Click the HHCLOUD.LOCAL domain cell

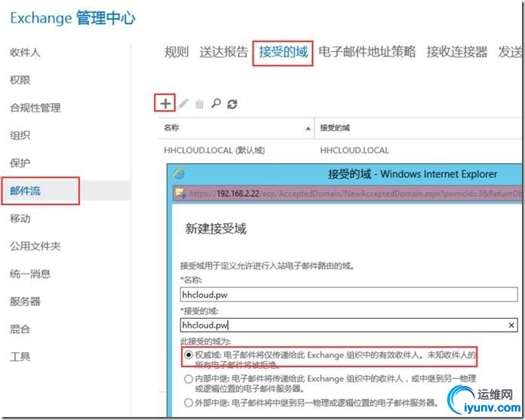pos(355,150)
